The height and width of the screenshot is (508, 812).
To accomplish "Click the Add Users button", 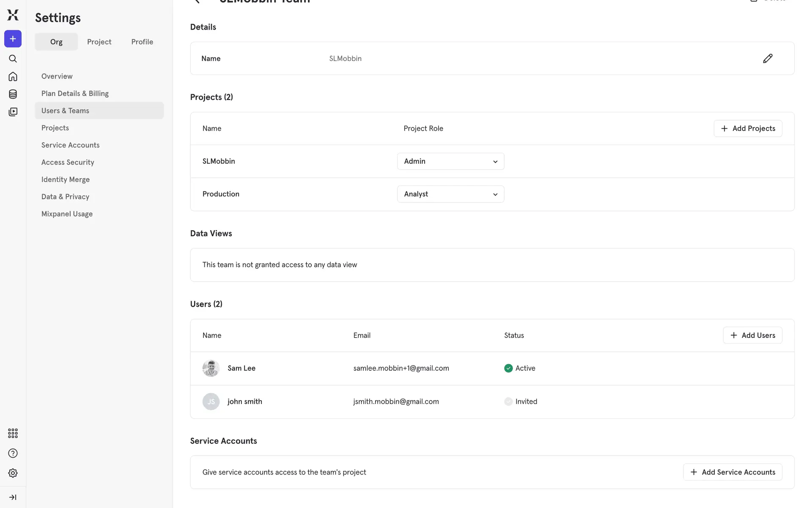I will pyautogui.click(x=752, y=335).
